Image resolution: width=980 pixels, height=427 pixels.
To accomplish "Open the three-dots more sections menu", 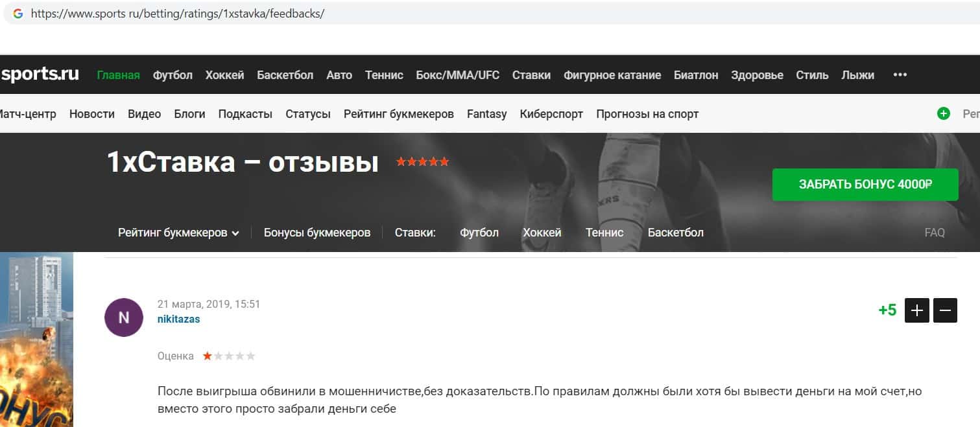I will 900,75.
